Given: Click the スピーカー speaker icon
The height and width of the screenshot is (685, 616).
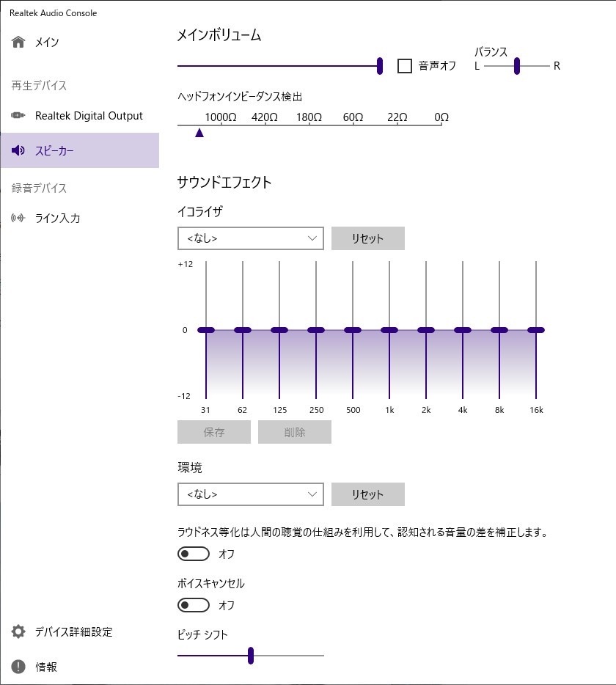Looking at the screenshot, I should point(17,150).
